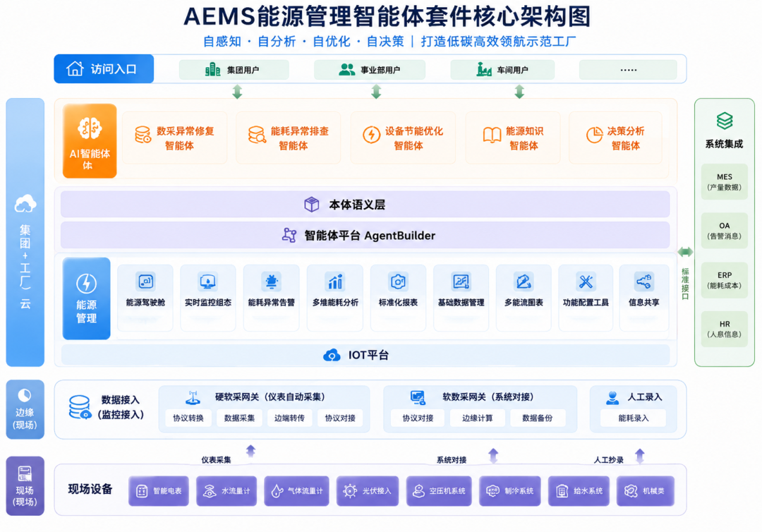Click the 多能流图表 icon
The width and height of the screenshot is (762, 532).
pyautogui.click(x=524, y=282)
